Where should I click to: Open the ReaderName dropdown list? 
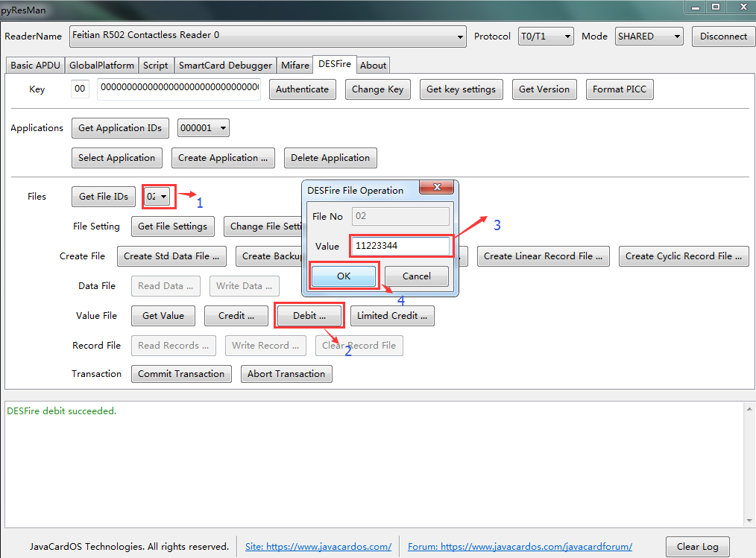(x=268, y=37)
